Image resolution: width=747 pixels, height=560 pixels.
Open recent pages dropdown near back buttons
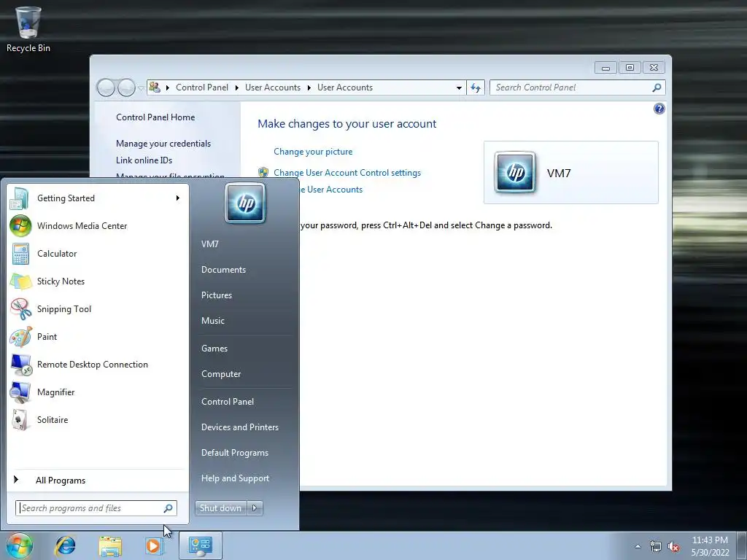[141, 88]
